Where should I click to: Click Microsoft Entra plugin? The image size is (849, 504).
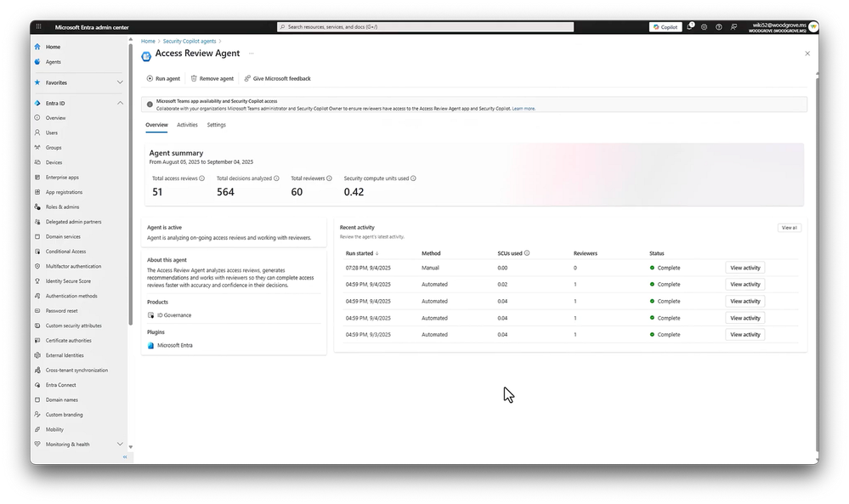click(174, 345)
